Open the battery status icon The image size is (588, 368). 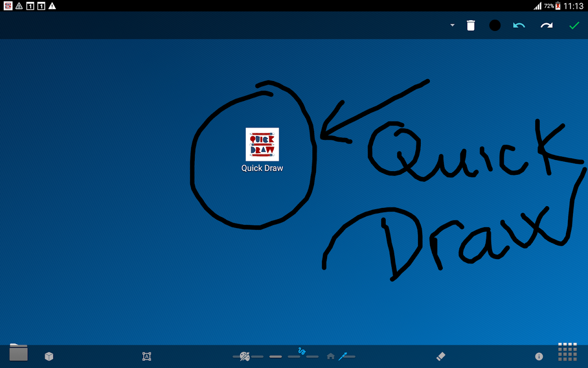[x=558, y=6]
